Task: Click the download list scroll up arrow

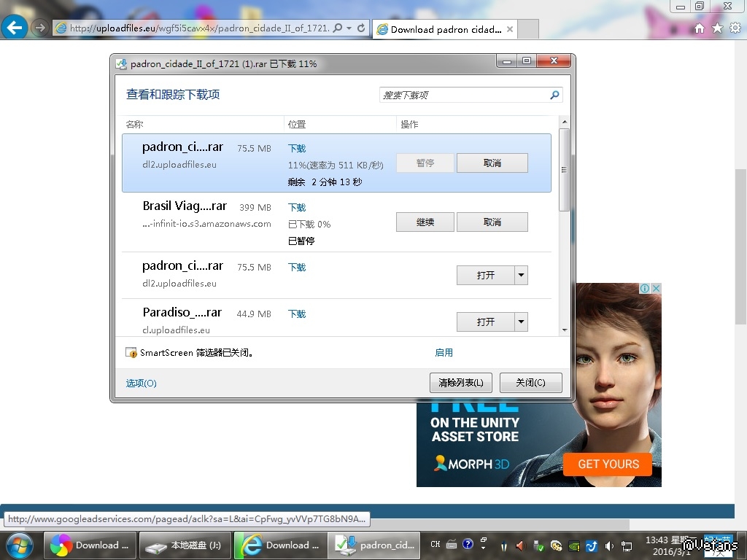Action: click(x=565, y=122)
